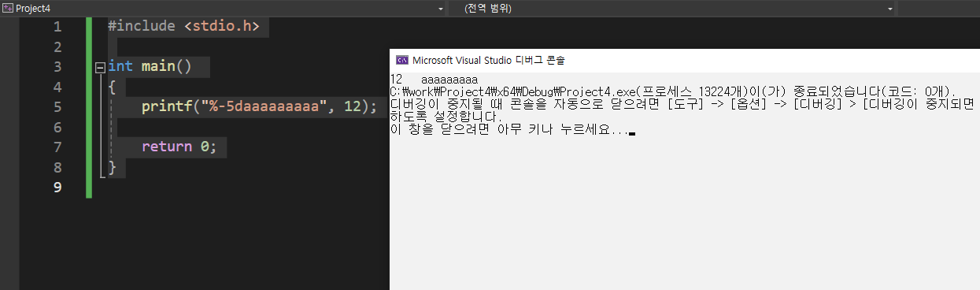Click the (전역 범위) label in the navigation bar
This screenshot has width=980, height=290.
487,8
